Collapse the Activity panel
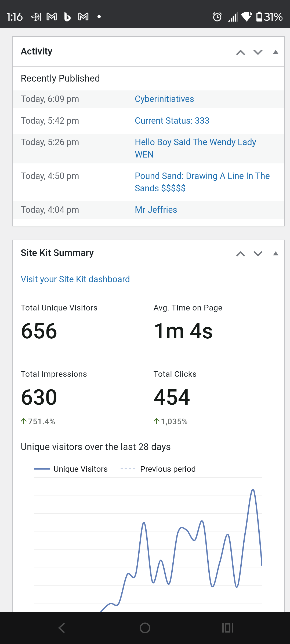 tap(275, 52)
